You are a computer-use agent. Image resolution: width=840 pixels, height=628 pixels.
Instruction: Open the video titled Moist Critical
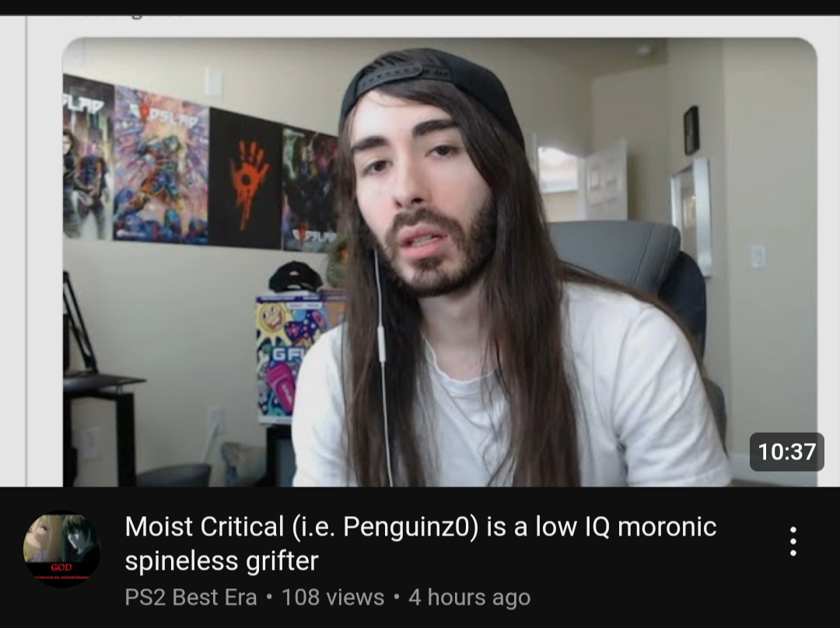coord(421,543)
